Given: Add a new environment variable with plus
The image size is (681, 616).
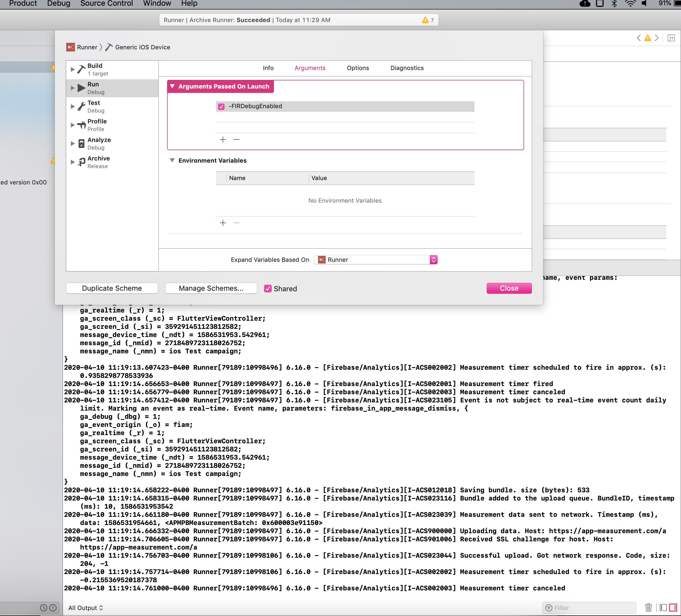Looking at the screenshot, I should [x=223, y=223].
